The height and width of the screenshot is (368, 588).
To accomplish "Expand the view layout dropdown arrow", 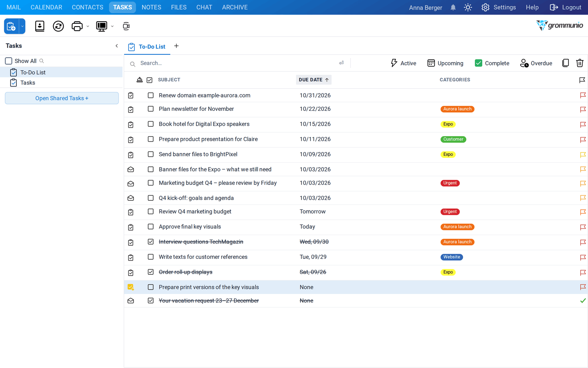I will click(112, 27).
